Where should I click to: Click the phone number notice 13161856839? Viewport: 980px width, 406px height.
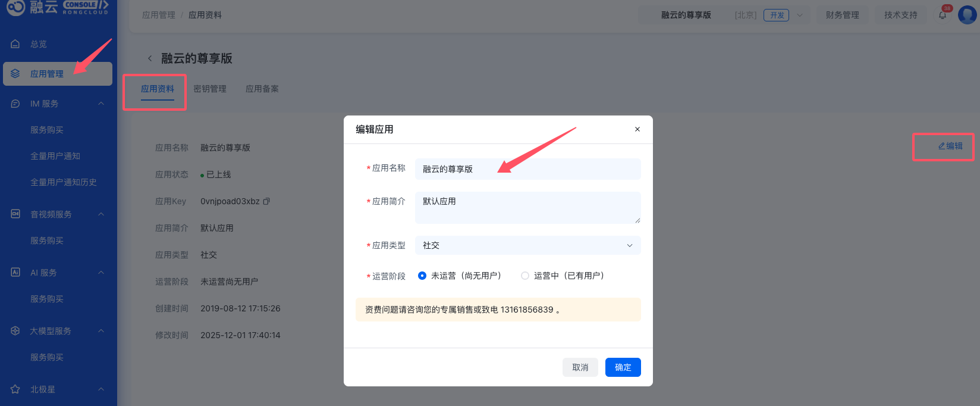(x=527, y=310)
